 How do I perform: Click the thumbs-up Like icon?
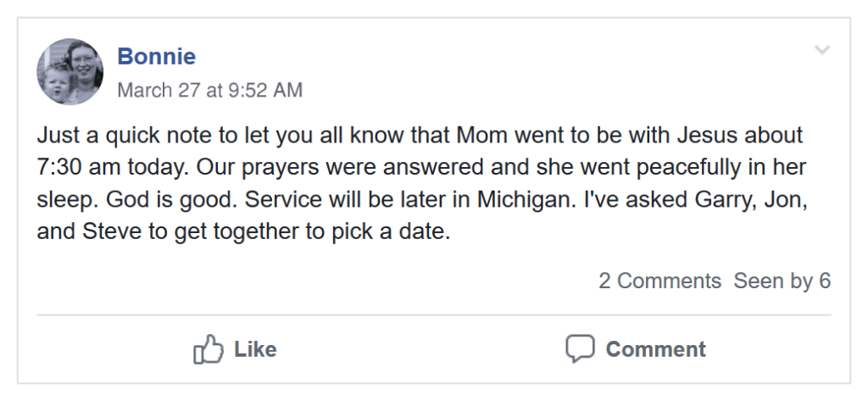click(x=209, y=349)
